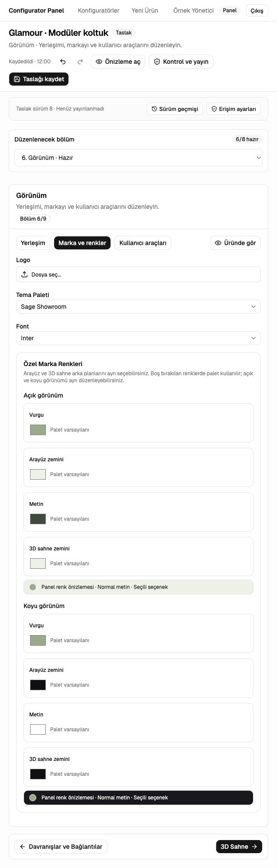Open preview with Önizleme aç button
Viewport: 277px width, 868px height.
coord(118,62)
